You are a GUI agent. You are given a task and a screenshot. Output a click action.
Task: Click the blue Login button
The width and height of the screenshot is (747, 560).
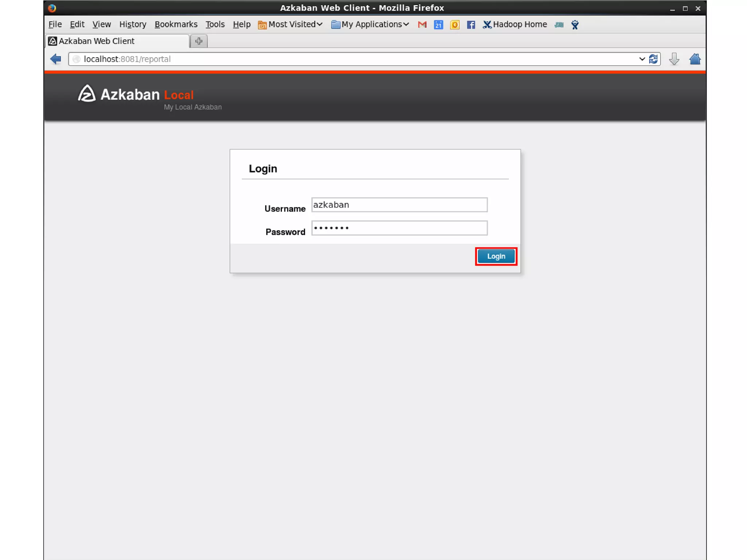496,256
